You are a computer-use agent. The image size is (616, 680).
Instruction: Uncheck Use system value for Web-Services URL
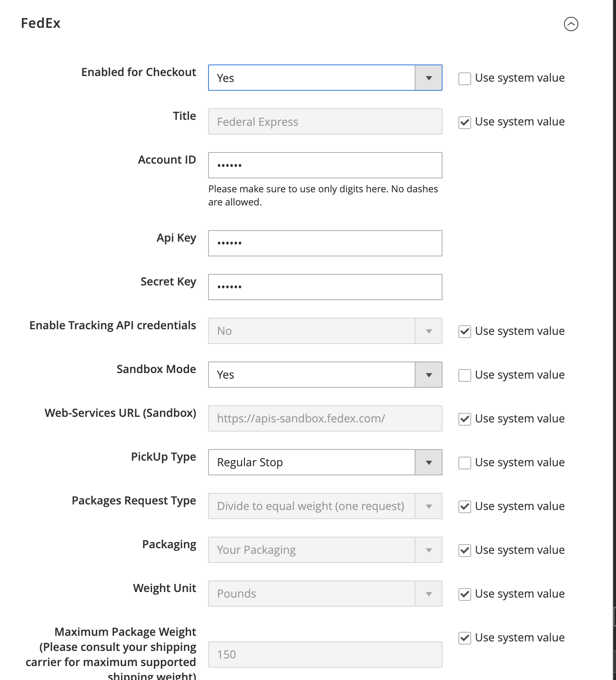[x=464, y=419]
